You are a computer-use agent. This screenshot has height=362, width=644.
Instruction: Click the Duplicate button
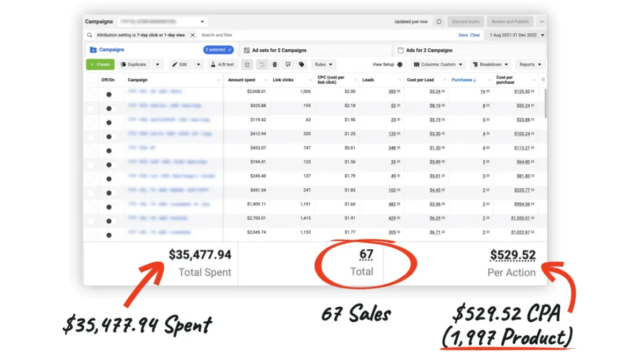point(134,64)
